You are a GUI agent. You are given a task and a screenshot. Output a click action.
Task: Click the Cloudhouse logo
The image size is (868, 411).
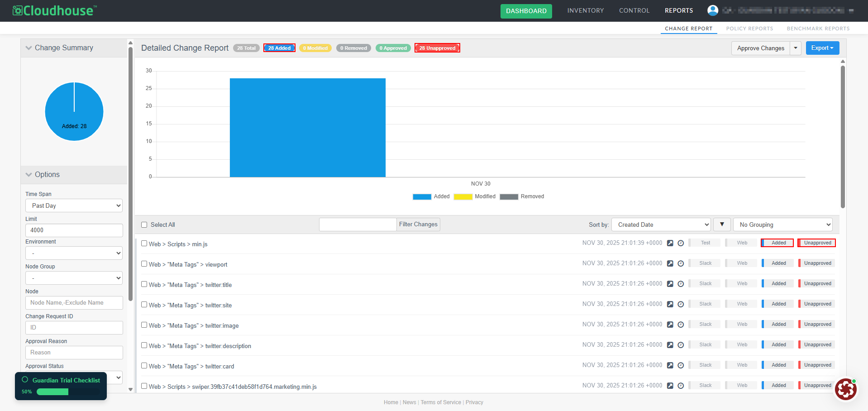point(55,10)
